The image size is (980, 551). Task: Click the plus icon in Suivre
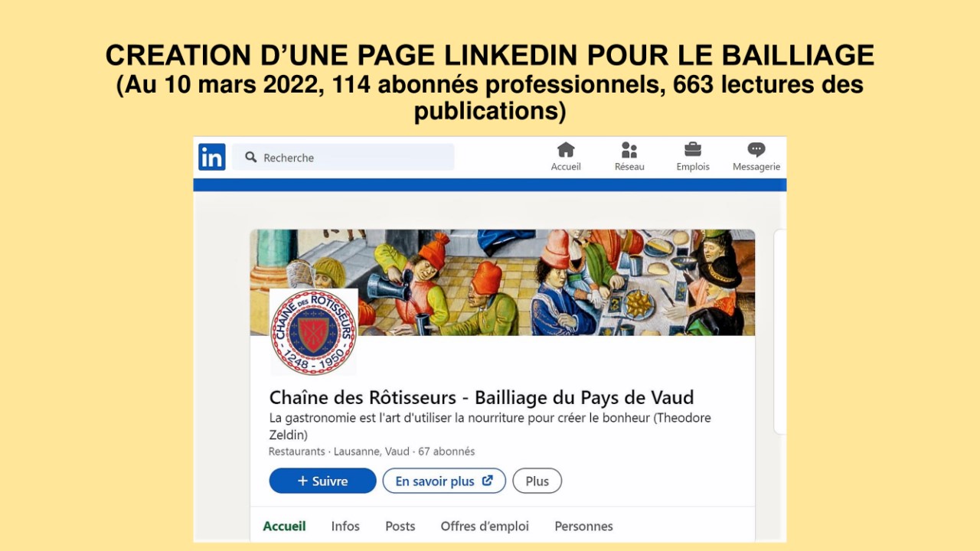click(x=302, y=481)
